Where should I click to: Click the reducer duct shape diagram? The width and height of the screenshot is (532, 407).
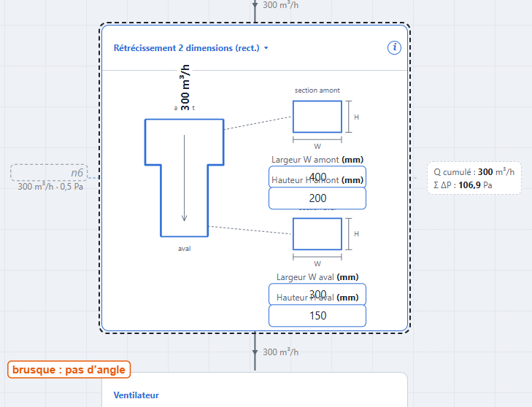click(184, 178)
